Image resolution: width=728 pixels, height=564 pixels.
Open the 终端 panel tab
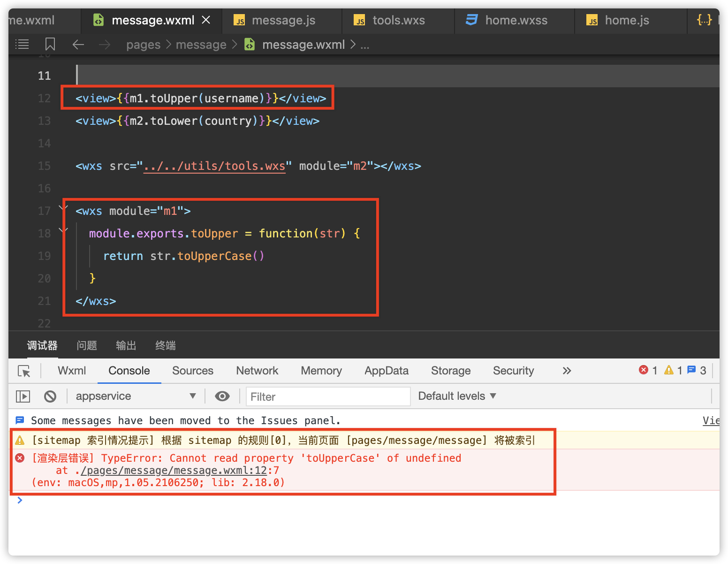coord(165,345)
